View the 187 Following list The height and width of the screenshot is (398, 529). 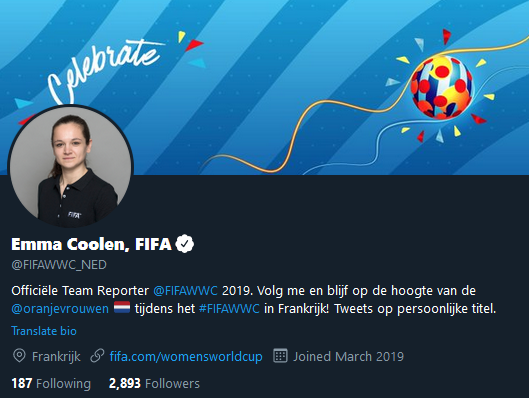point(51,383)
